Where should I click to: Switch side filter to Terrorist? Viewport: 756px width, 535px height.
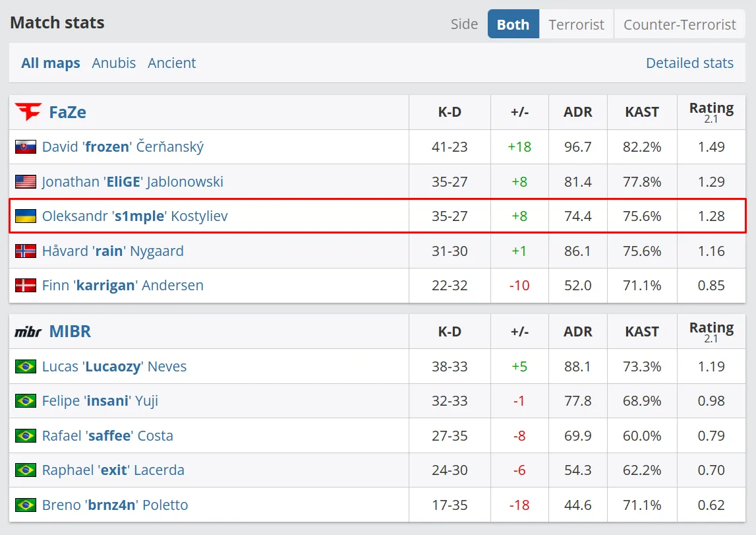(576, 24)
